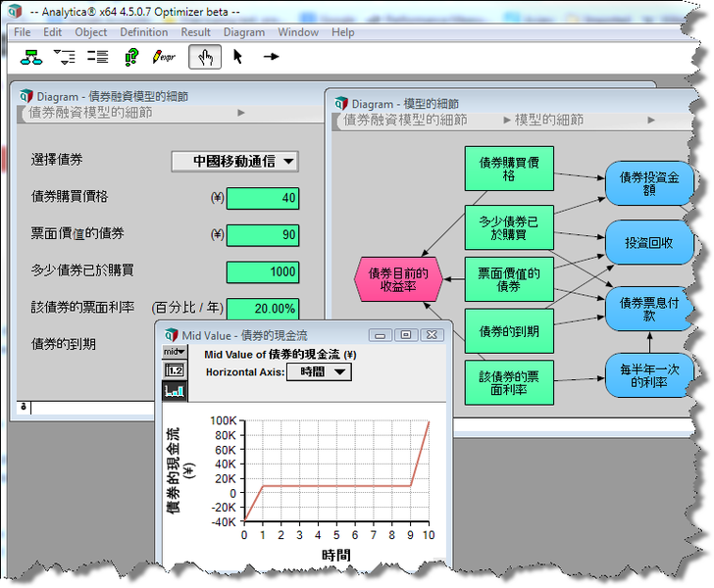Click the 債券的現金流 vertical axis label

[178, 469]
